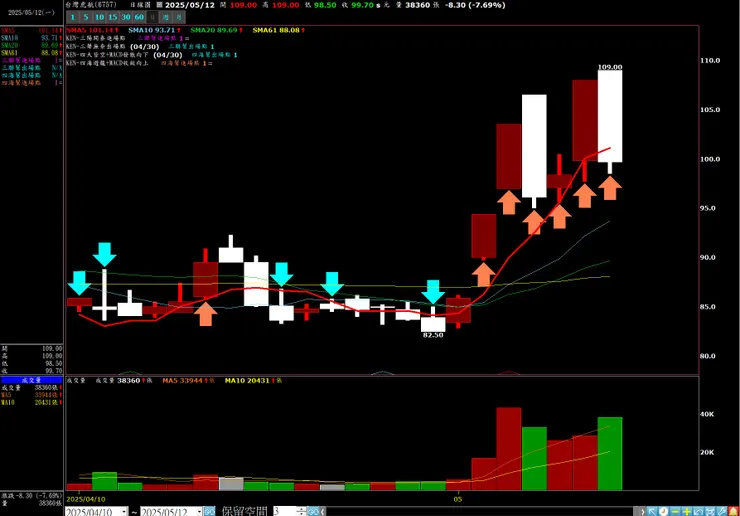The width and height of the screenshot is (740, 516).
Task: Switch to the 60-minute chart
Action: pyautogui.click(x=139, y=17)
